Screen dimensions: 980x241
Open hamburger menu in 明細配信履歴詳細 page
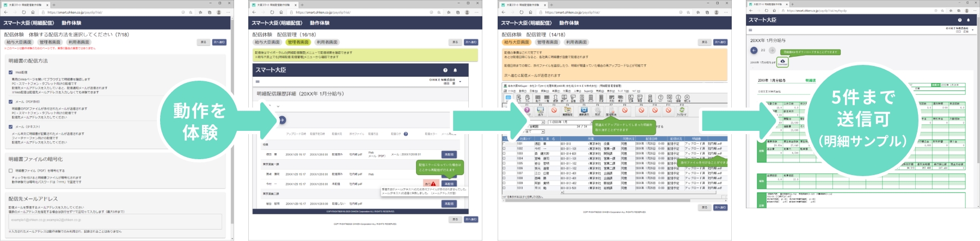pyautogui.click(x=258, y=81)
